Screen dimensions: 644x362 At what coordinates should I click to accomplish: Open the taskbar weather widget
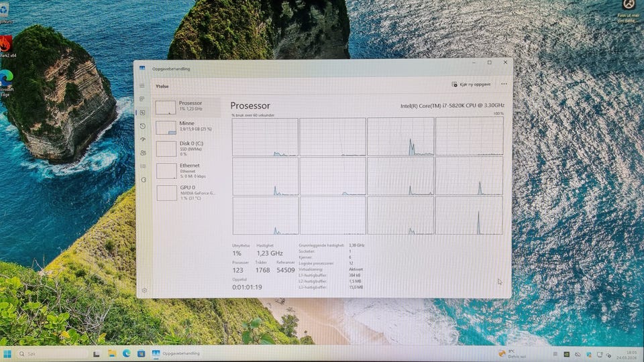(x=512, y=354)
